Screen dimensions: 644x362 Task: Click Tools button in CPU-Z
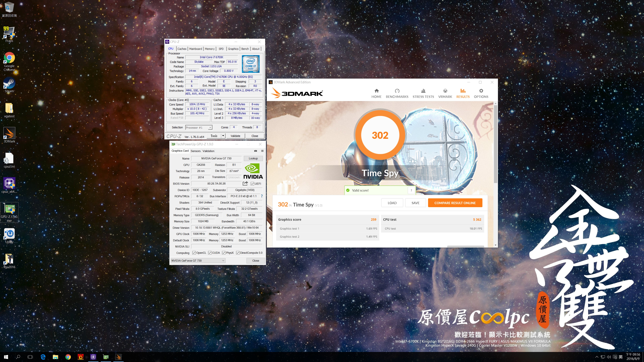[214, 136]
